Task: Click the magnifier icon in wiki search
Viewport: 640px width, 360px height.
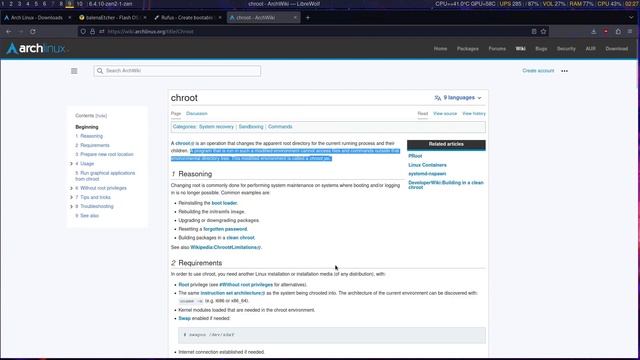Action: click(100, 71)
